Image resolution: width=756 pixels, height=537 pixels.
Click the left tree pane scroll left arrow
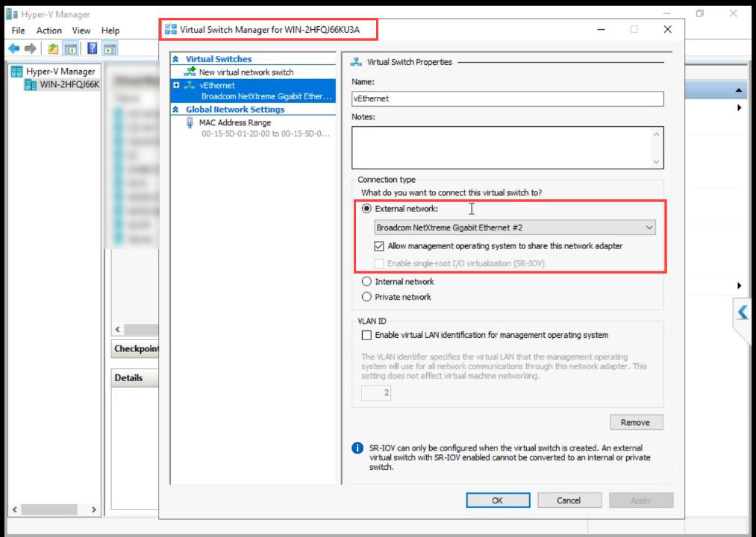(15, 509)
